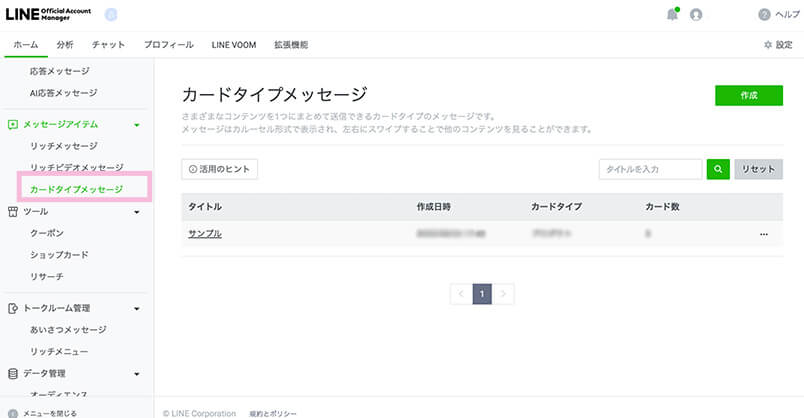Expand the データ管理 section arrow

point(136,373)
